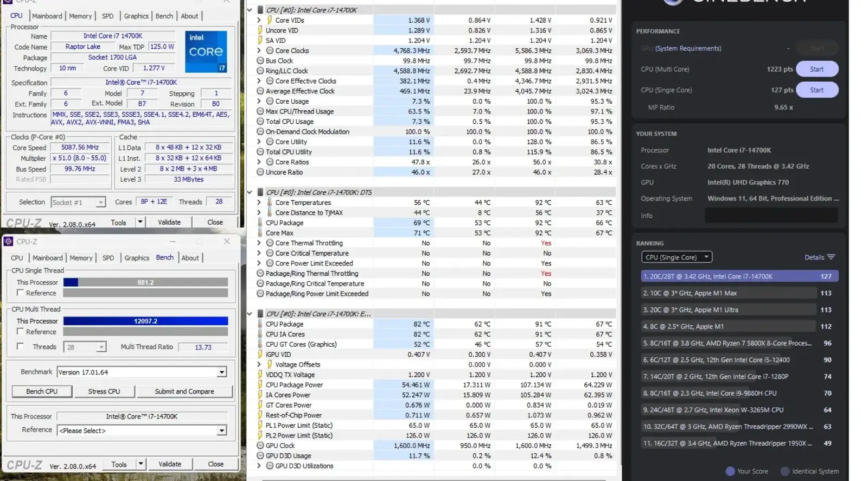Viewport: 868px width, 481px height.
Task: Click the empty Reference bar under CPU Multi Thread
Action: coord(145,331)
